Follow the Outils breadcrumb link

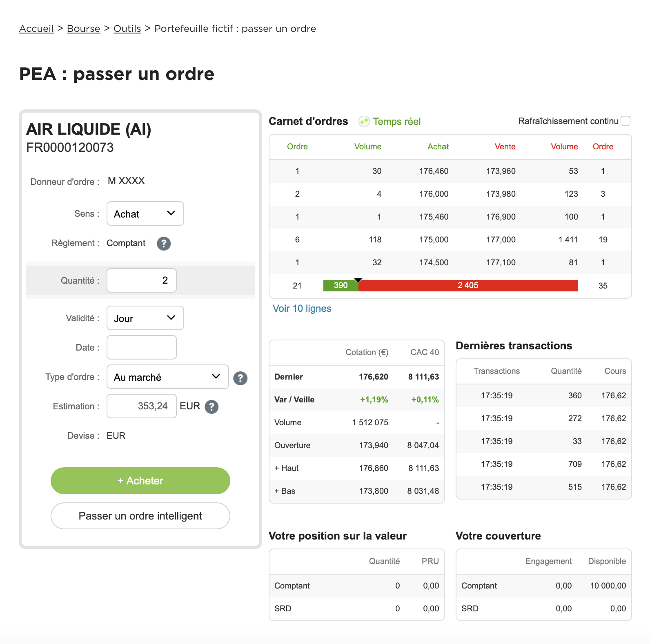[127, 29]
